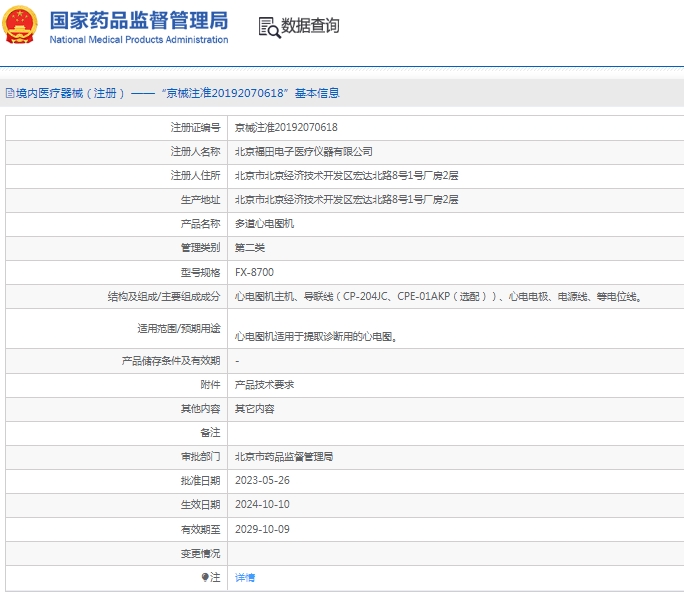
Task: Select 北京市药品监督管理局 approval department
Action: click(284, 457)
